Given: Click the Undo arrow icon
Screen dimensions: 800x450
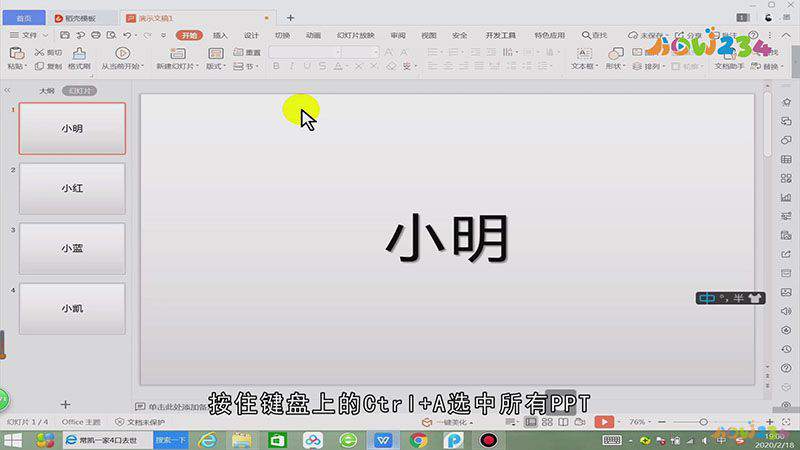Looking at the screenshot, I should click(x=127, y=35).
